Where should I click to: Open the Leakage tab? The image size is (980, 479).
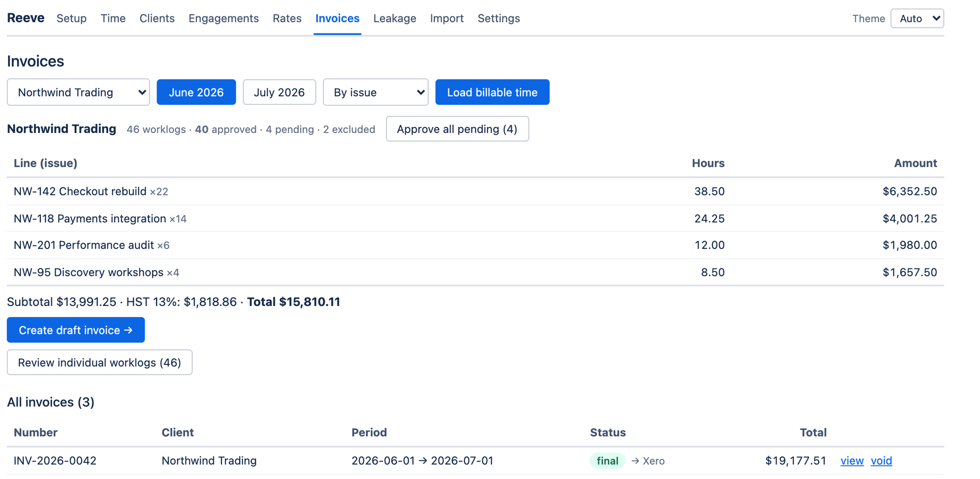pyautogui.click(x=395, y=18)
